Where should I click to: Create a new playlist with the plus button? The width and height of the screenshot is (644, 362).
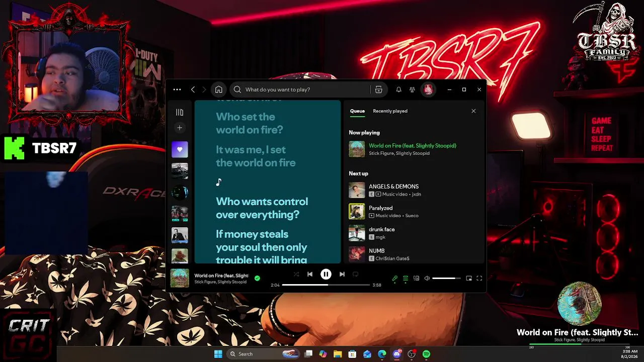(x=180, y=128)
